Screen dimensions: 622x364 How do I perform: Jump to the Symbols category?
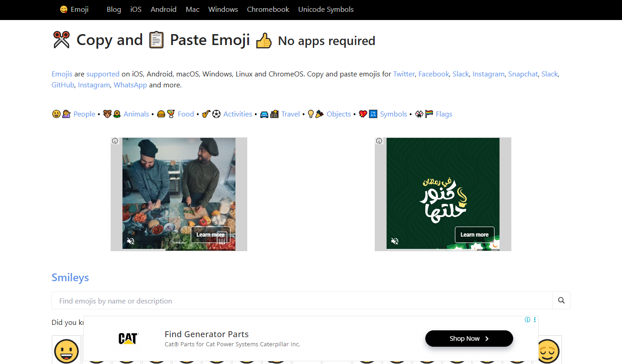coord(393,114)
